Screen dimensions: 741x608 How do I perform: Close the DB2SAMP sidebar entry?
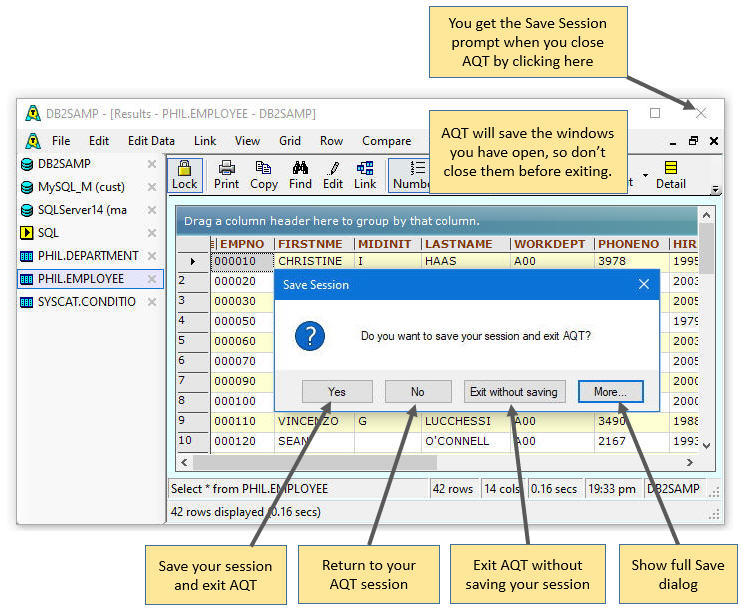pyautogui.click(x=152, y=164)
